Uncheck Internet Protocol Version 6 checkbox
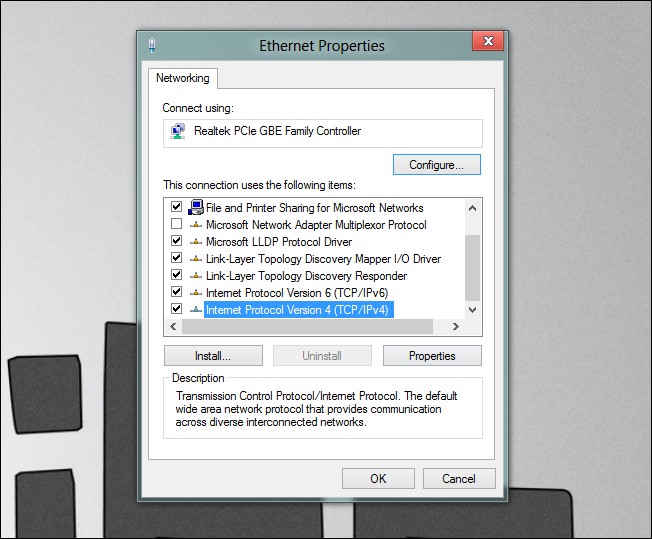 click(176, 292)
